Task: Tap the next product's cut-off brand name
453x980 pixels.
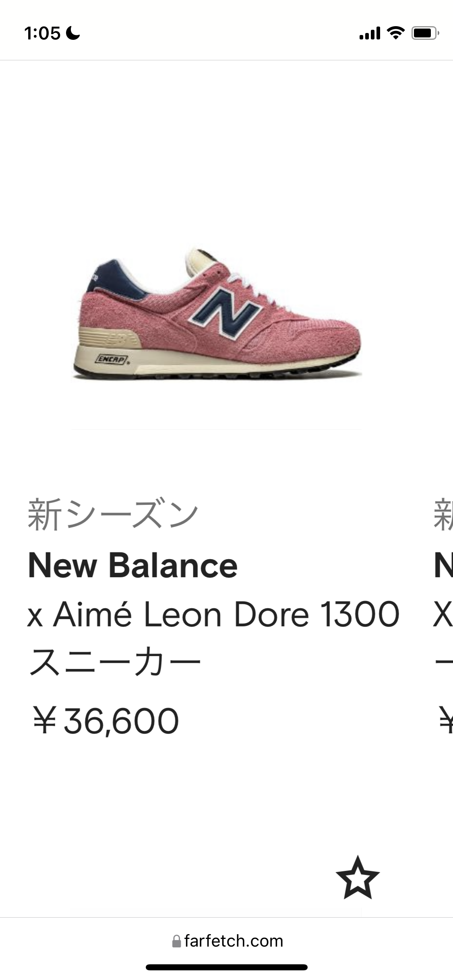Action: point(444,566)
